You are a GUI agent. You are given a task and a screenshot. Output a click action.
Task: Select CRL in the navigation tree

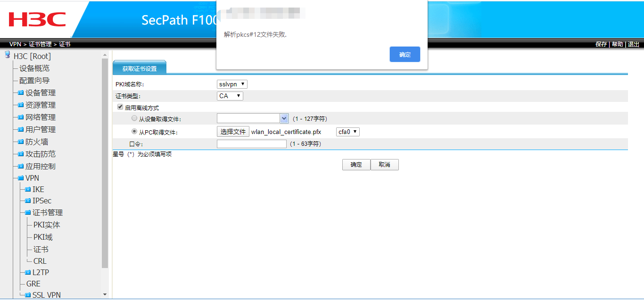[x=40, y=261]
